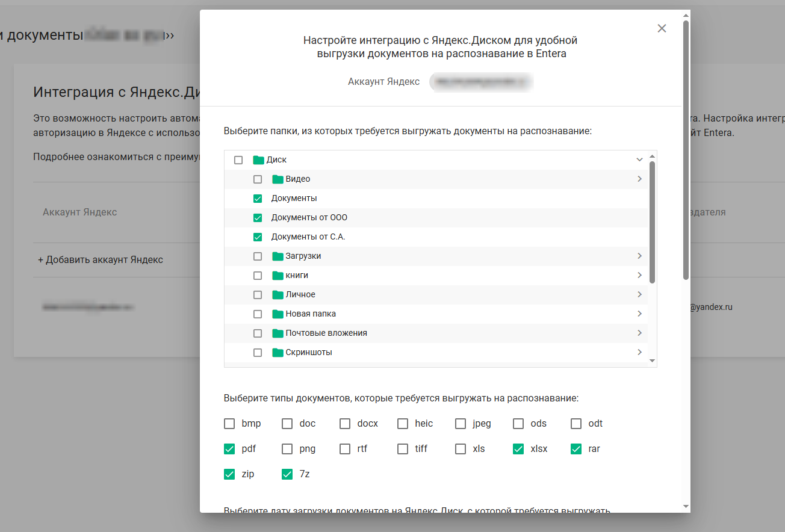Expand the Скриншоты folder

(639, 353)
